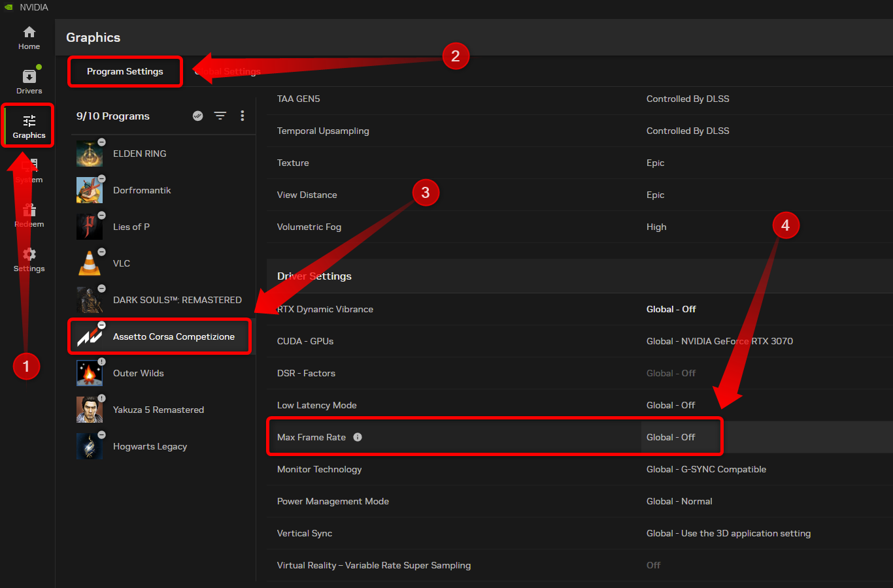Select Outer Wilds in programs list
Viewport: 893px width, 588px height.
[x=163, y=373]
